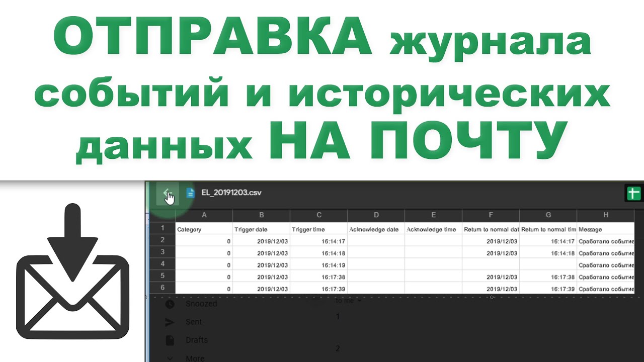Click the back arrow in the file preview
644x362 pixels.
coord(168,193)
